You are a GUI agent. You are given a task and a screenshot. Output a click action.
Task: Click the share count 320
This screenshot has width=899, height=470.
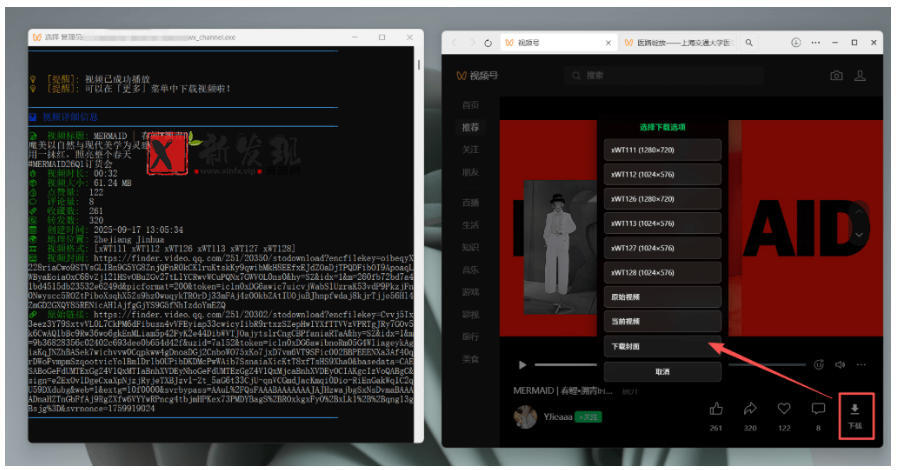coord(750,428)
